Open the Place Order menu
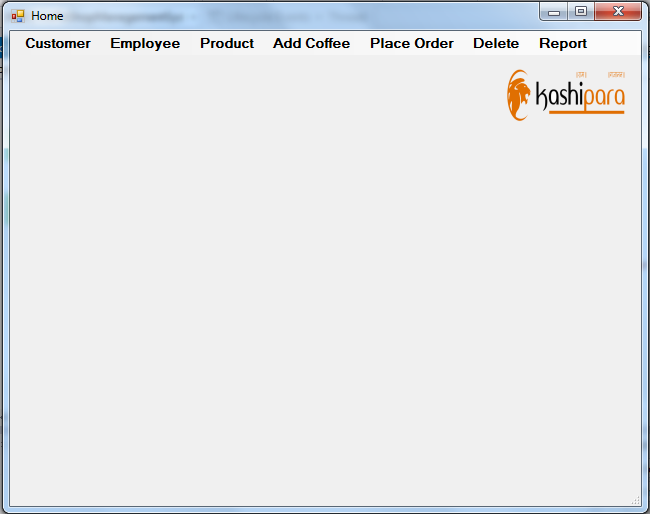650x514 pixels. point(412,44)
